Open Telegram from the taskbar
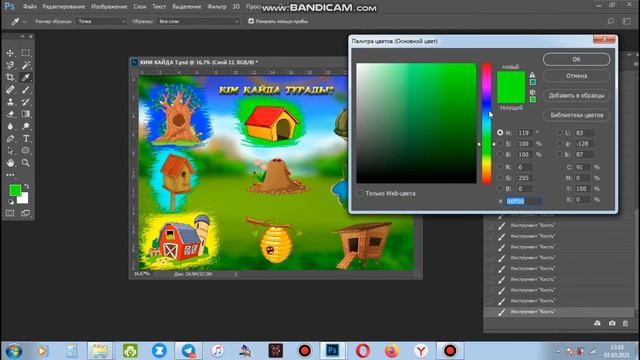640x360 pixels. pos(188,351)
